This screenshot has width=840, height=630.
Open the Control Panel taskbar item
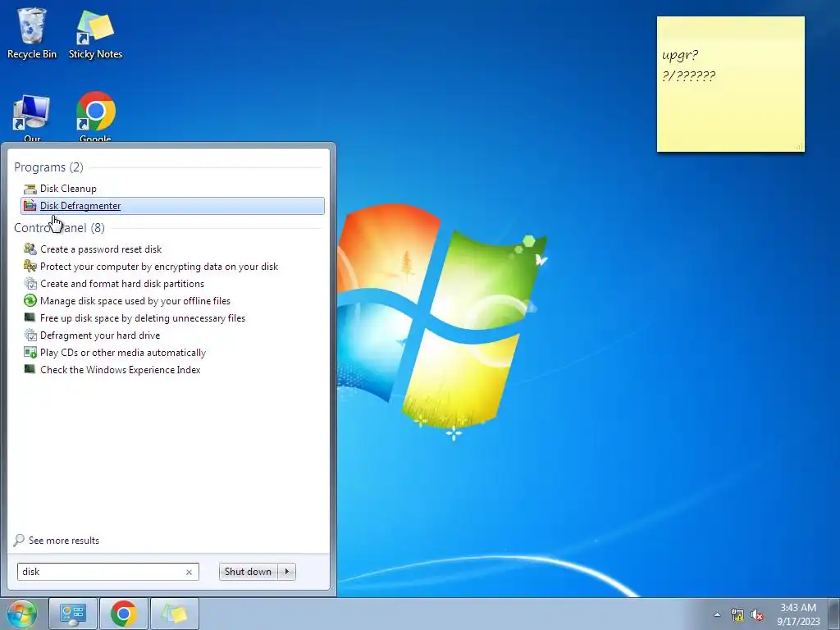tap(73, 614)
